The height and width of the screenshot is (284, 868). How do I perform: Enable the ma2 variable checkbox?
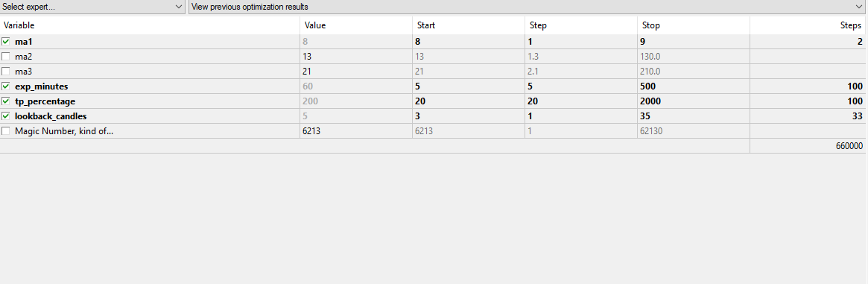(x=5, y=57)
